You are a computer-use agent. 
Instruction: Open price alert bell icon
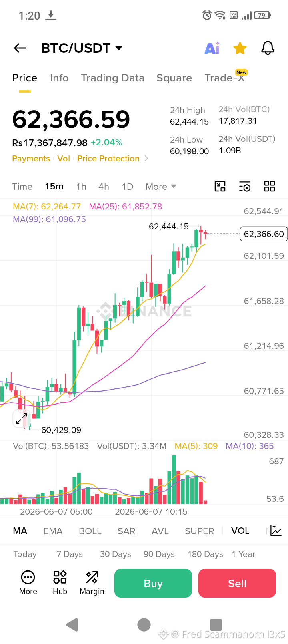268,48
